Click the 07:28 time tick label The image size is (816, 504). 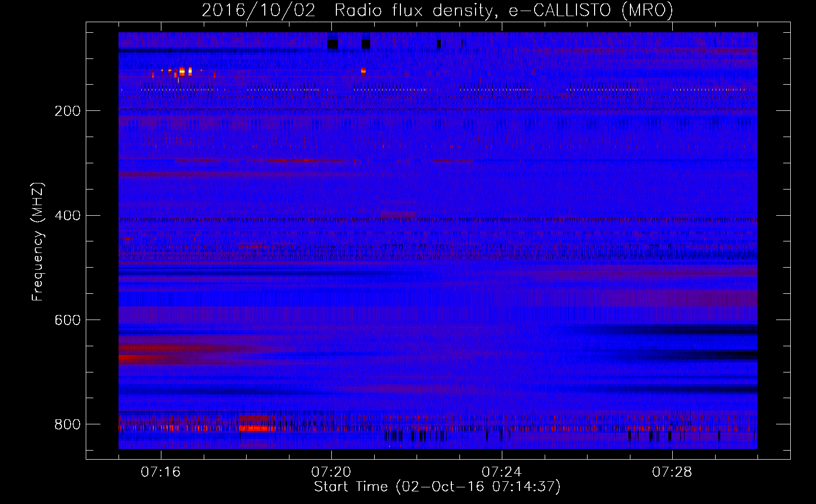(672, 472)
